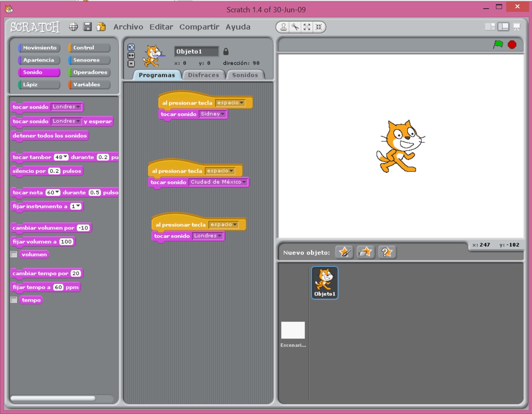Click the cat sprite on the stage
This screenshot has height=414, width=532.
coord(401,146)
